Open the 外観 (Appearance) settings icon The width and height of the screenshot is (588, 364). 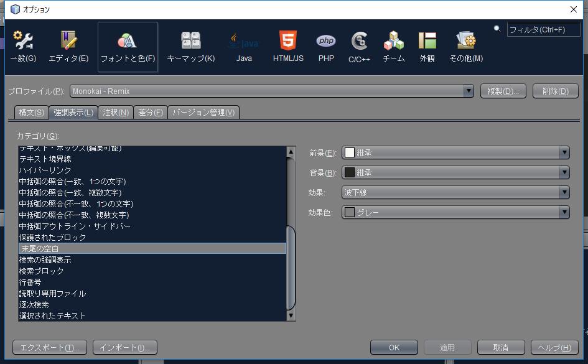point(427,47)
